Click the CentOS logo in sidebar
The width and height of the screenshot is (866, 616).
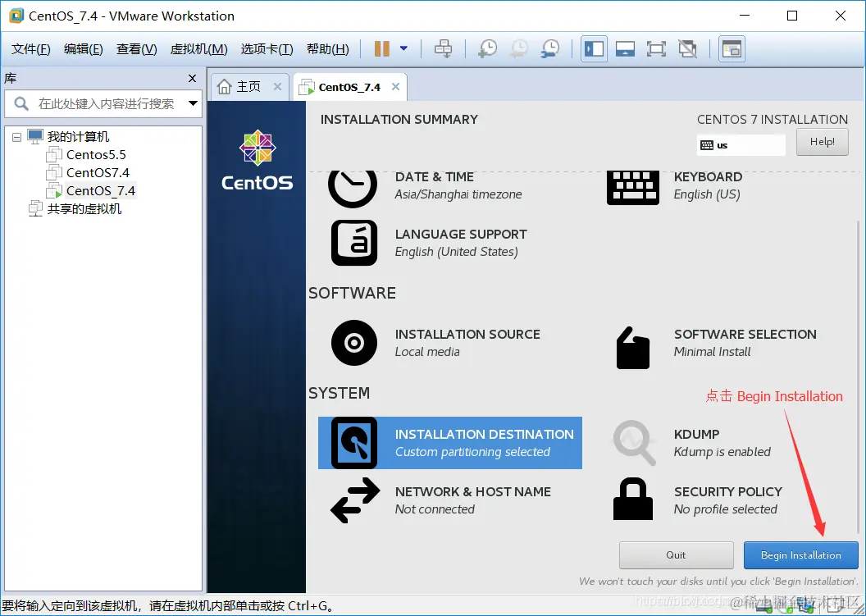point(258,160)
